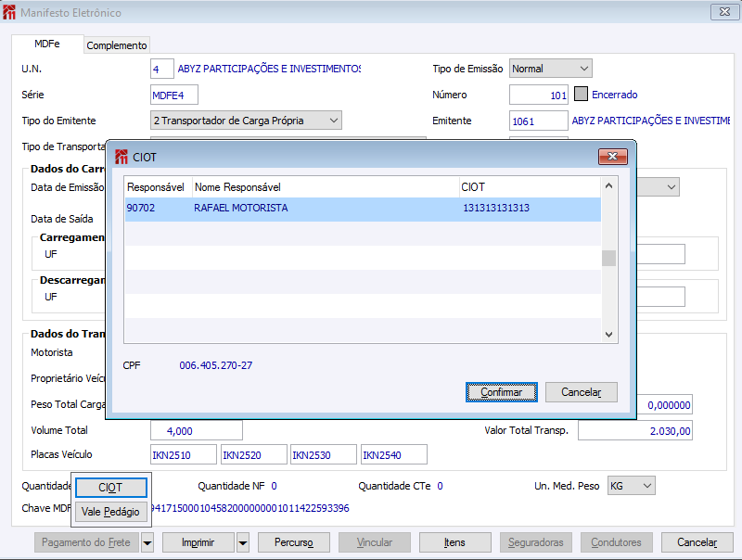Click the CPF value 006.405.270-27
This screenshot has height=560, width=742.
(216, 365)
